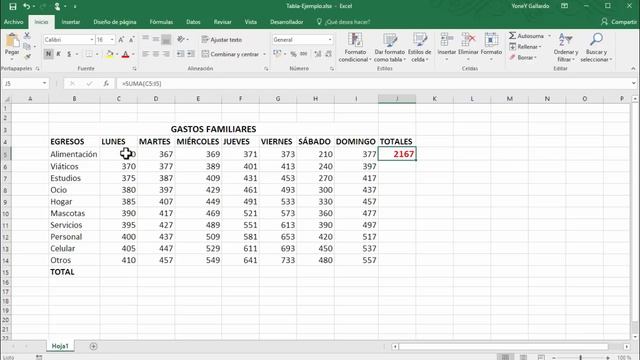Decrease indent in Alineación group
Image resolution: width=640 pixels, height=360 pixels.
[x=180, y=54]
